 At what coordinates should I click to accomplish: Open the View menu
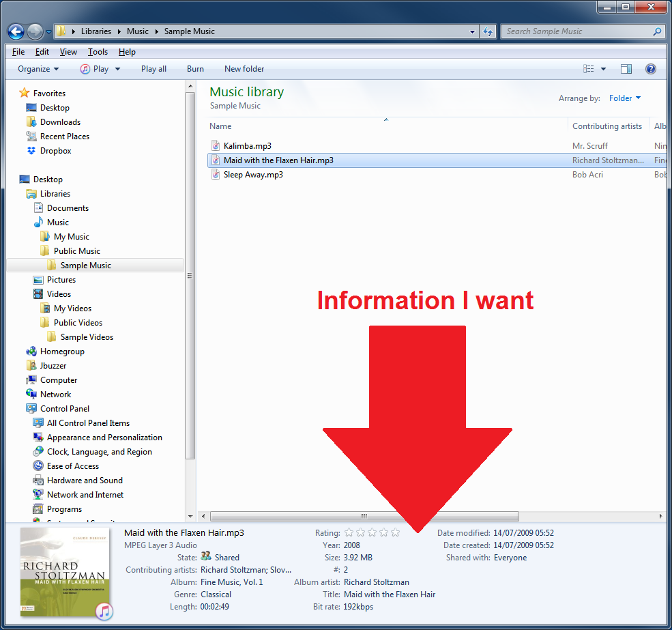[x=68, y=52]
